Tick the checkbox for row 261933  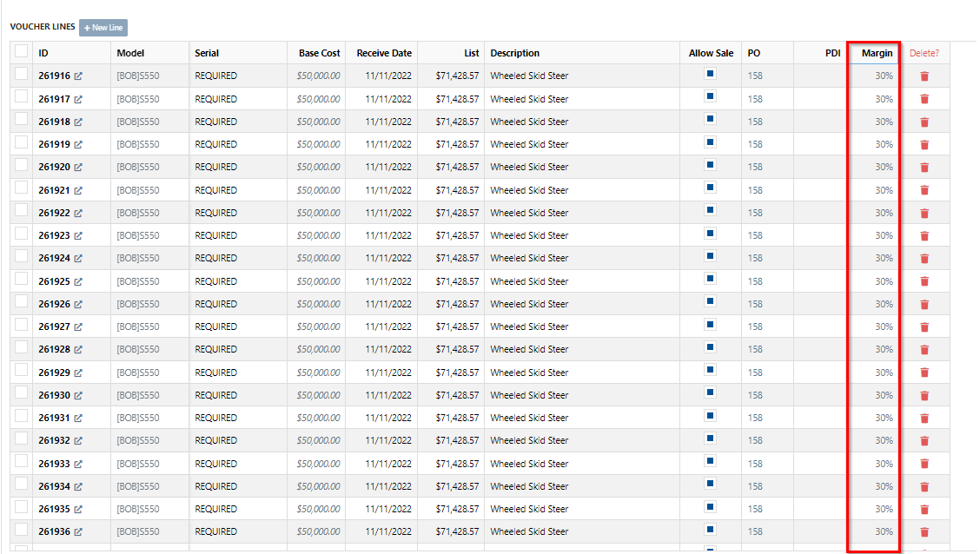point(21,462)
